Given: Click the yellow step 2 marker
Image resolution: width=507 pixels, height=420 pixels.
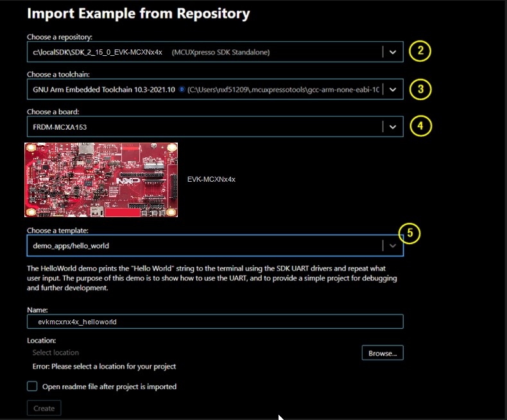Looking at the screenshot, I should pos(419,51).
